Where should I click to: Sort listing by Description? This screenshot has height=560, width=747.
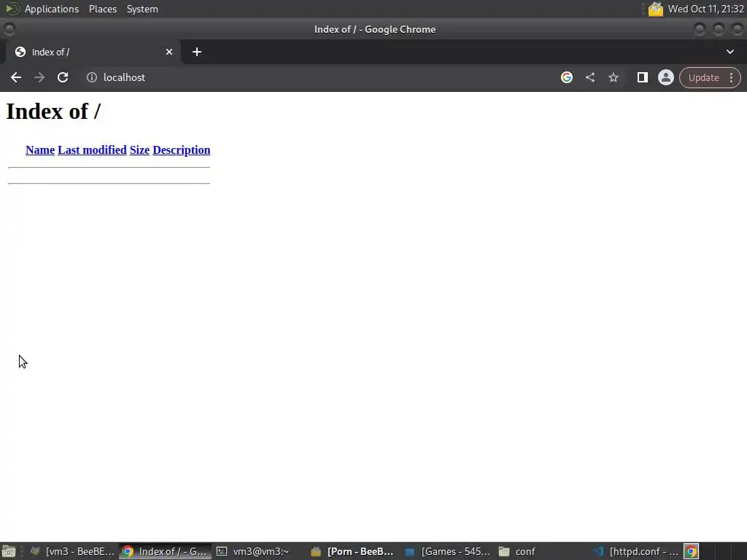[182, 150]
